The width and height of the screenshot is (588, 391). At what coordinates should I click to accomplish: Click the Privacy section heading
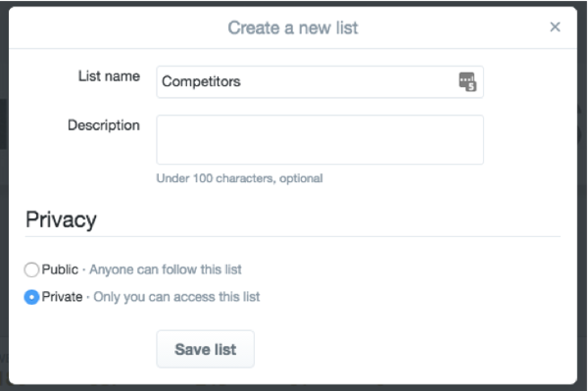61,220
